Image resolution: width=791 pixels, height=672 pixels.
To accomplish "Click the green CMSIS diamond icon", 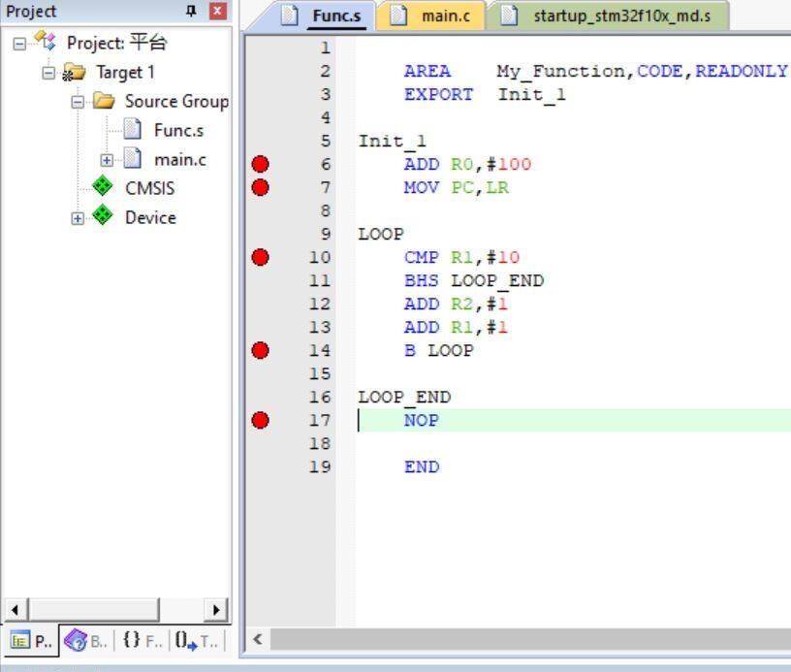I will (x=103, y=186).
